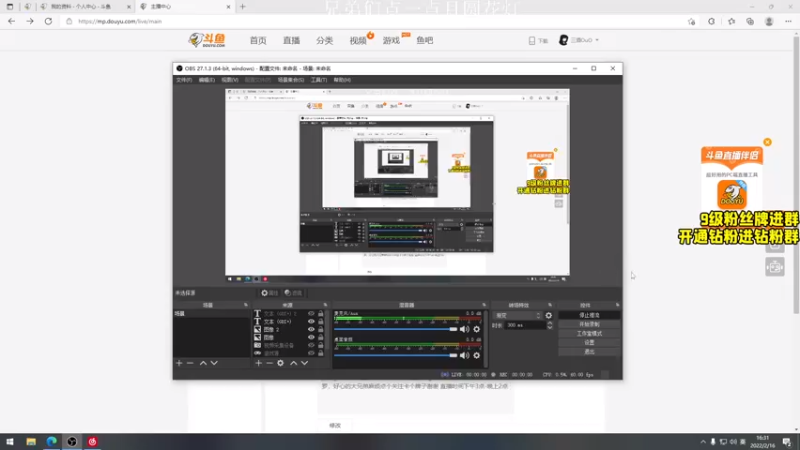Toggle visibility of 文本 (GDI+) 2 source

pyautogui.click(x=311, y=314)
